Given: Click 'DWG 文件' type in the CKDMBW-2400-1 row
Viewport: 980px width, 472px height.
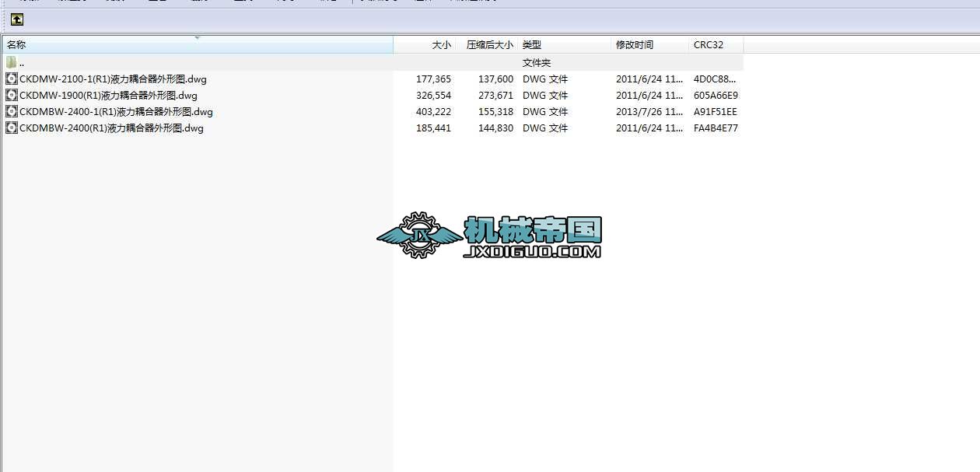Looking at the screenshot, I should coord(545,111).
